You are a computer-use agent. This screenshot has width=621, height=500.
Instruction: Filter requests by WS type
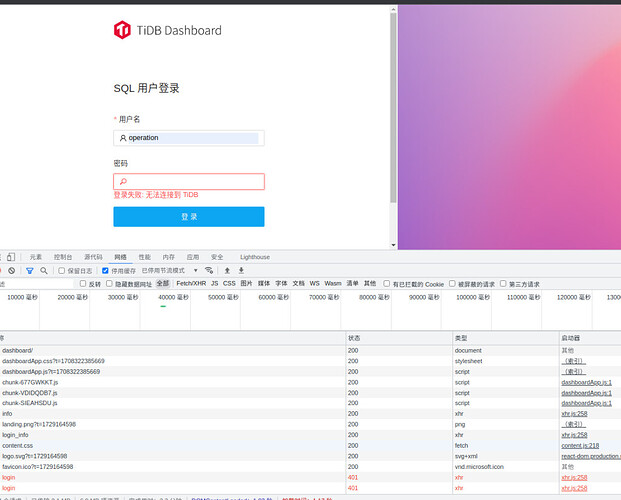pos(314,283)
